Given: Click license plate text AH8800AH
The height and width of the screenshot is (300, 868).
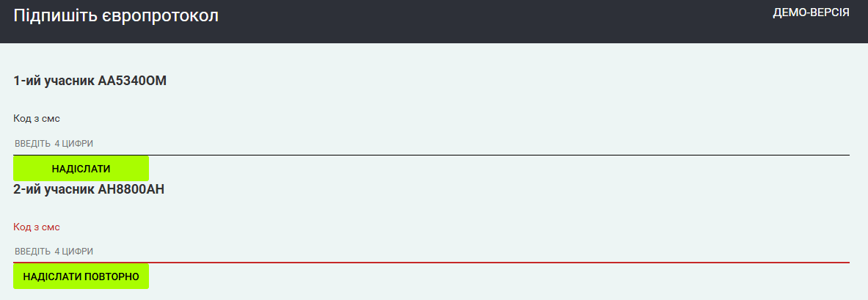Looking at the screenshot, I should [x=131, y=189].
